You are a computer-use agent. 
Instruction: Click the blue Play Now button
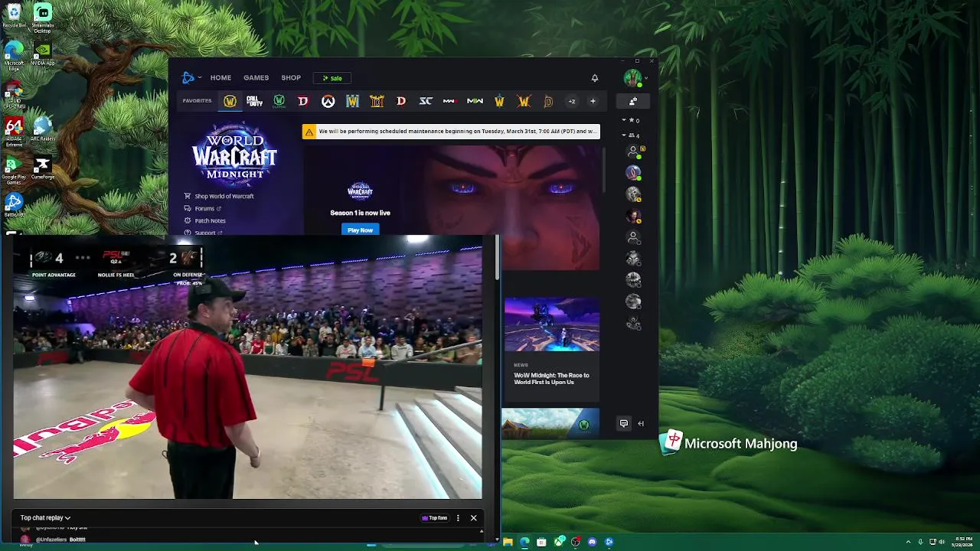tap(360, 230)
